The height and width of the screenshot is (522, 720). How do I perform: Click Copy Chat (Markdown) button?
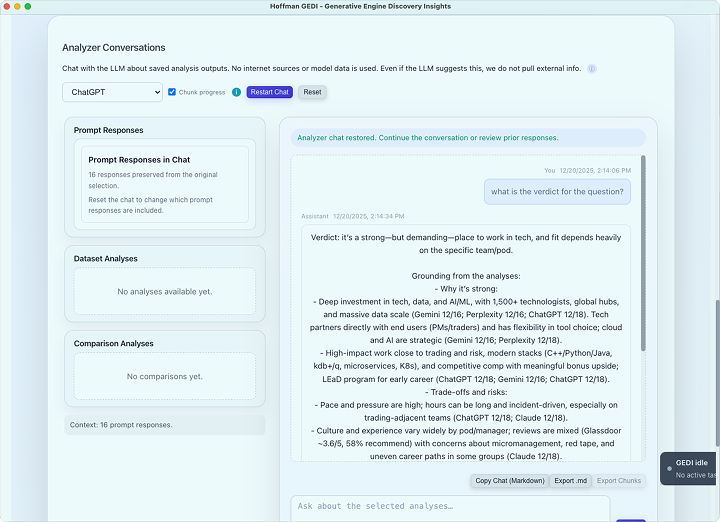510,481
